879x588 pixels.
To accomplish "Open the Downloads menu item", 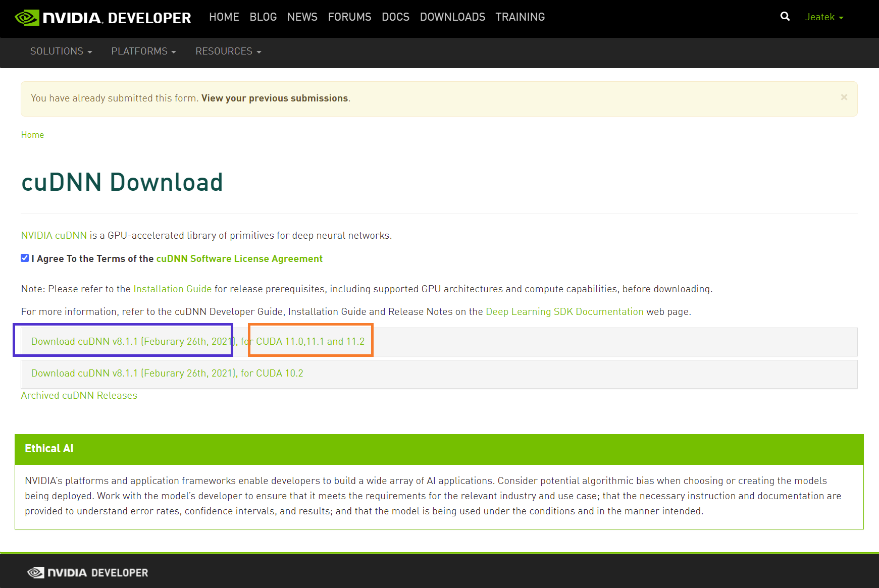I will point(452,17).
